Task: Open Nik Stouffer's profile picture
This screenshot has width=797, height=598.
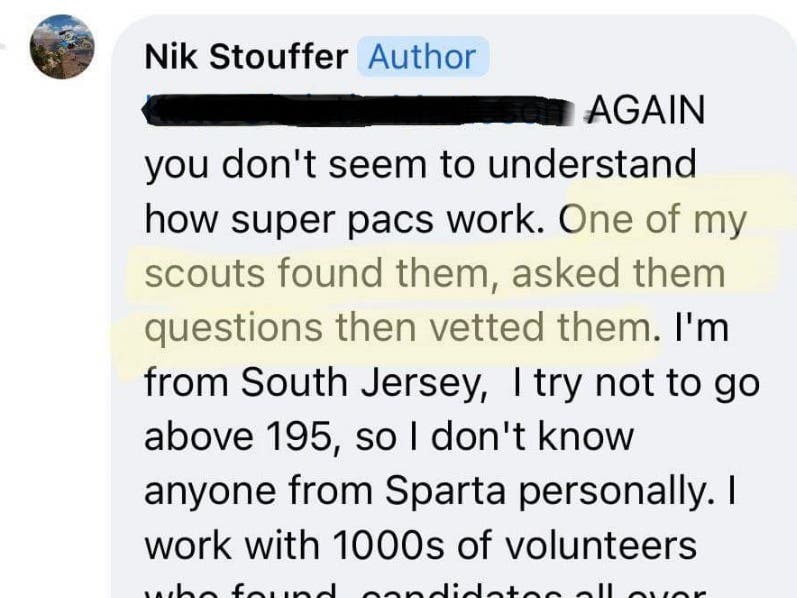Action: (62, 47)
